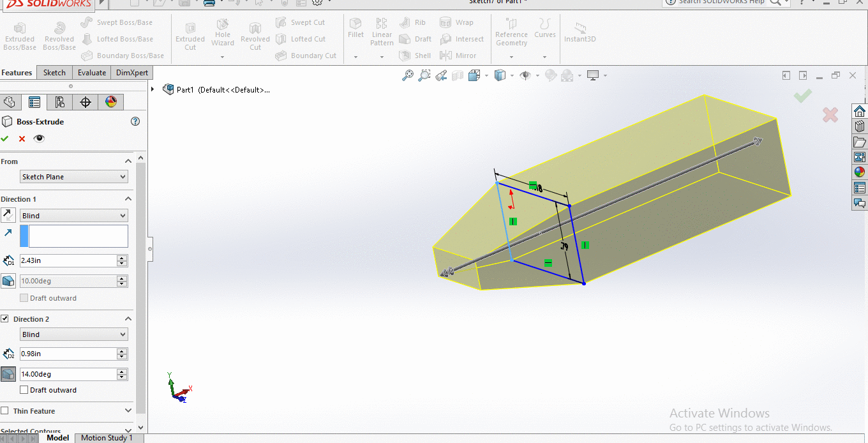Click the Boss-Extrude help question mark
Screen dimensions: 868x443
(x=135, y=121)
